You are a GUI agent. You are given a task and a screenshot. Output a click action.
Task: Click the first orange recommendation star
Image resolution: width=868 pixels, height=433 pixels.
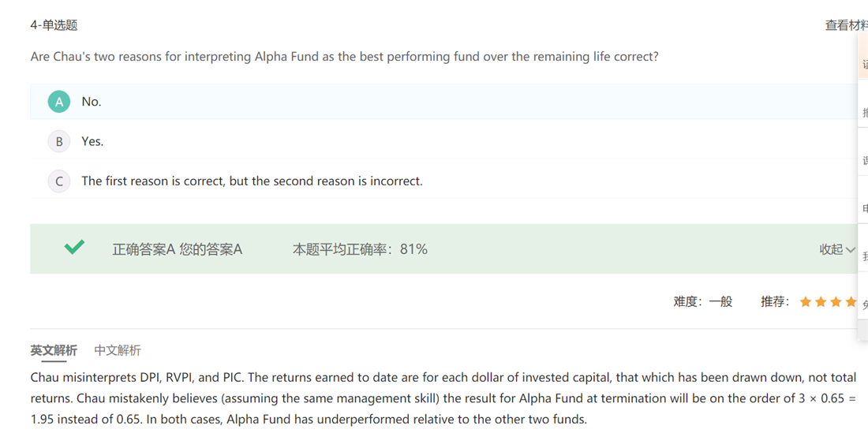806,302
